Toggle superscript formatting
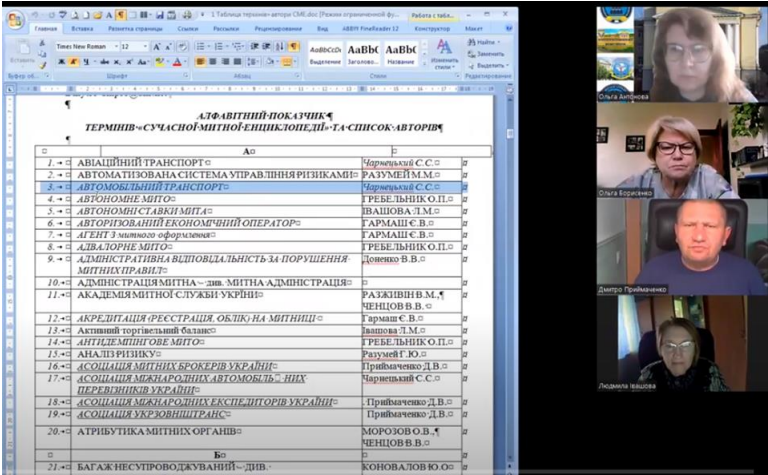 (129, 62)
